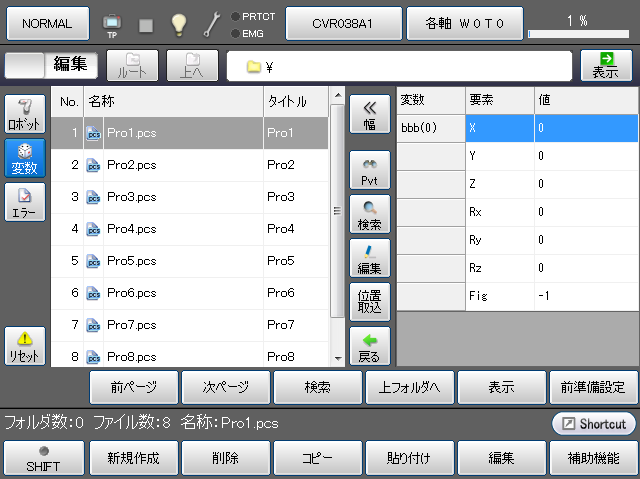Image resolution: width=640 pixels, height=479 pixels.
Task: Click the 位置取込 position capture button
Action: click(370, 300)
